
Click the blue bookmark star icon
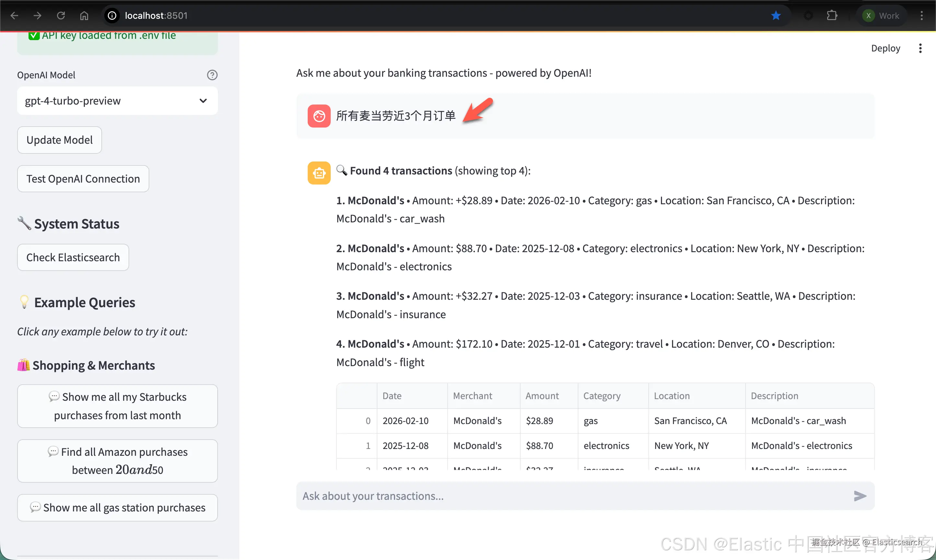[776, 16]
